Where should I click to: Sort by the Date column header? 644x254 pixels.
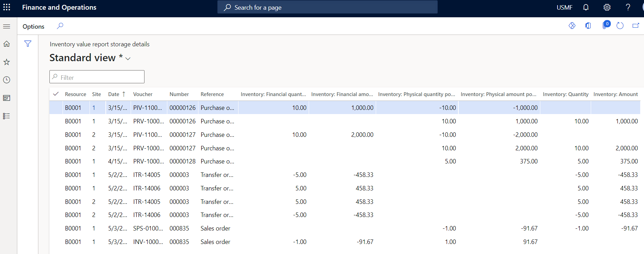pos(114,94)
